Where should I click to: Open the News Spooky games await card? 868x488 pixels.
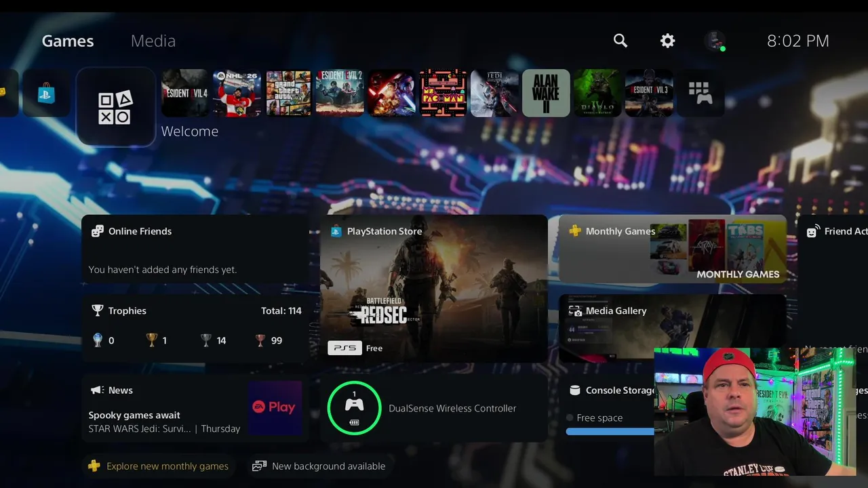[x=195, y=408]
